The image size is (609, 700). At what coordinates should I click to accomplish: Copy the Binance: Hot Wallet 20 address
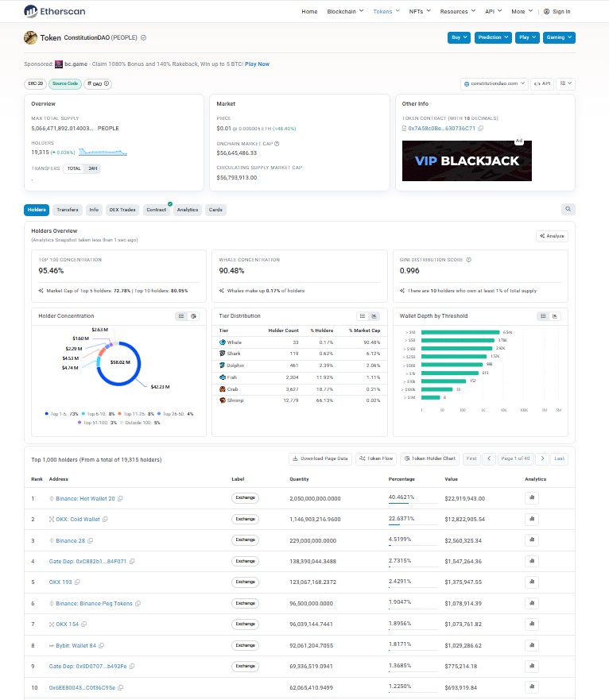pyautogui.click(x=120, y=499)
